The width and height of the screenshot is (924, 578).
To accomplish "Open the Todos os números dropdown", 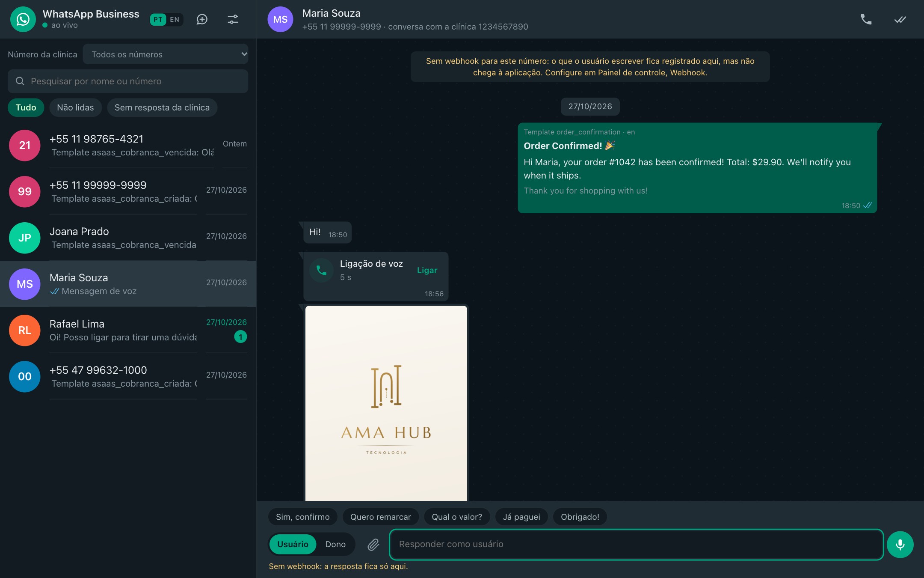I will (166, 54).
